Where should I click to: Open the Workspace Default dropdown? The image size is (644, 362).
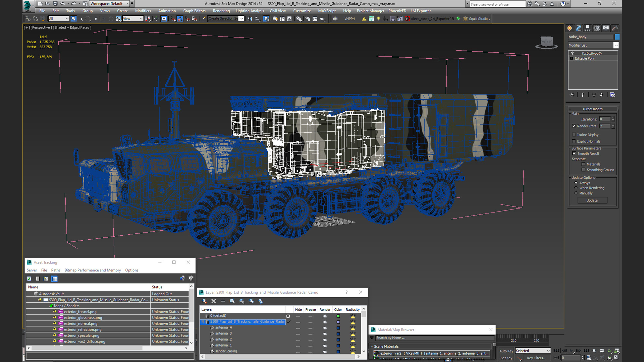click(109, 4)
